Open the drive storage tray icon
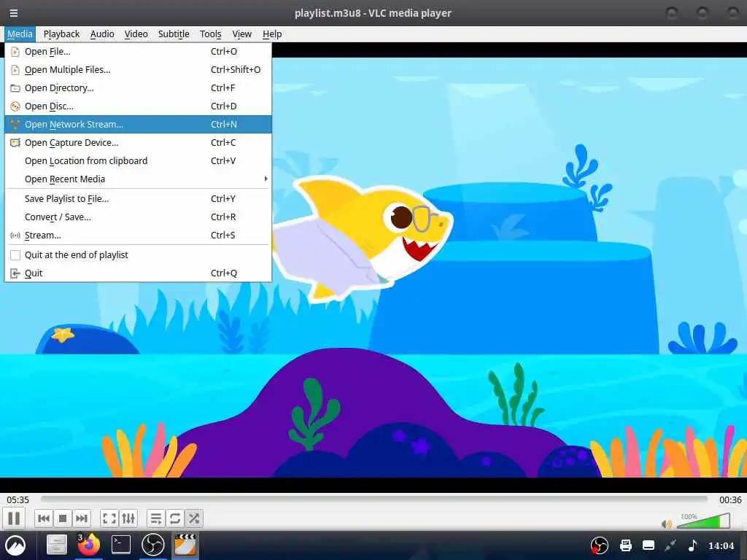 (649, 545)
